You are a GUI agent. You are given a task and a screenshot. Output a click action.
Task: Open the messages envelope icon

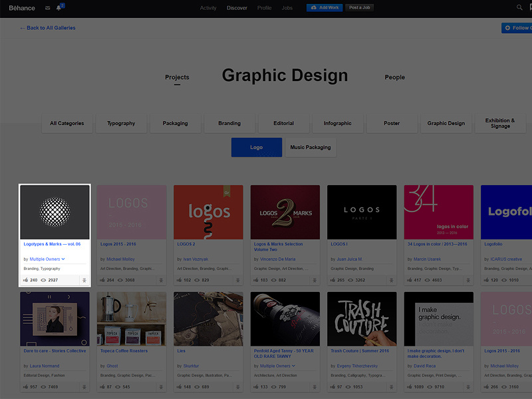(47, 8)
